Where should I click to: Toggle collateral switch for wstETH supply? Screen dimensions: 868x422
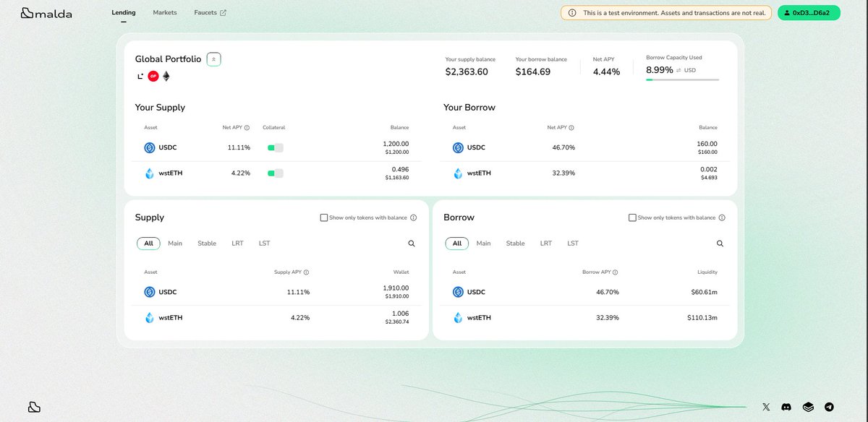pos(275,173)
